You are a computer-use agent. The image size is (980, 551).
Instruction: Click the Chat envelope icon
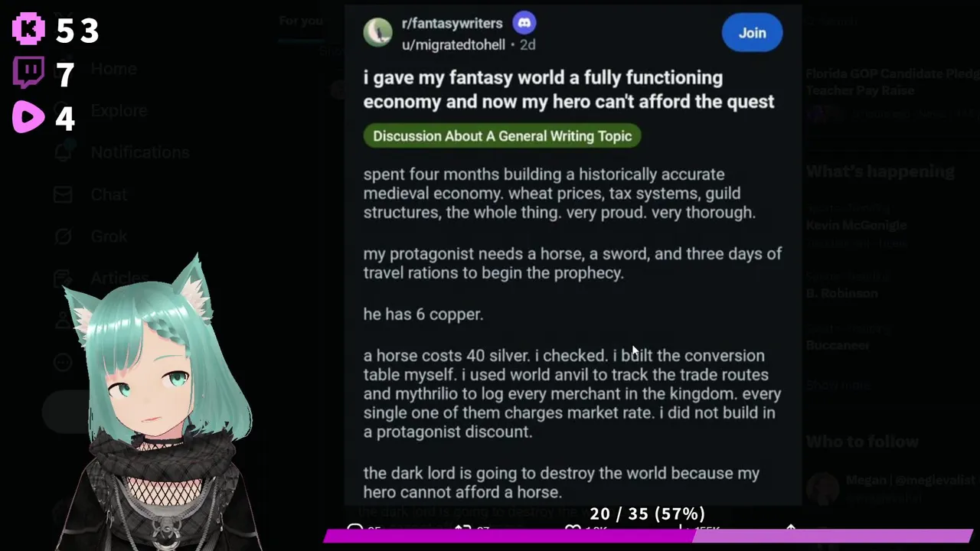tap(63, 194)
